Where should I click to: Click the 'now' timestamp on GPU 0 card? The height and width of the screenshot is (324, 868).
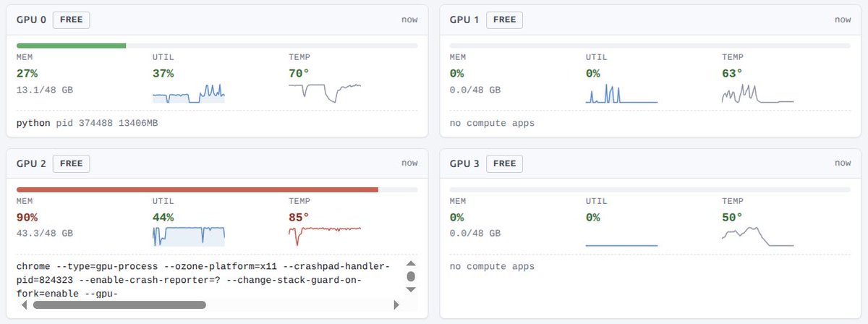[x=409, y=20]
